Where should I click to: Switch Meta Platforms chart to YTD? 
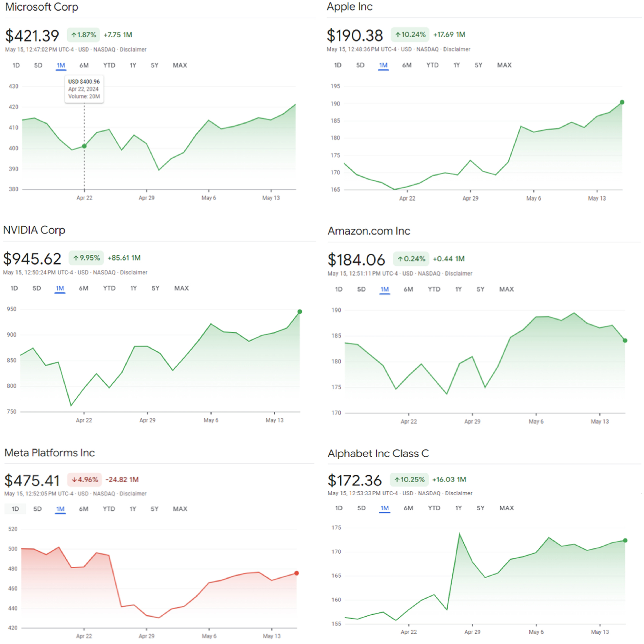coord(109,509)
